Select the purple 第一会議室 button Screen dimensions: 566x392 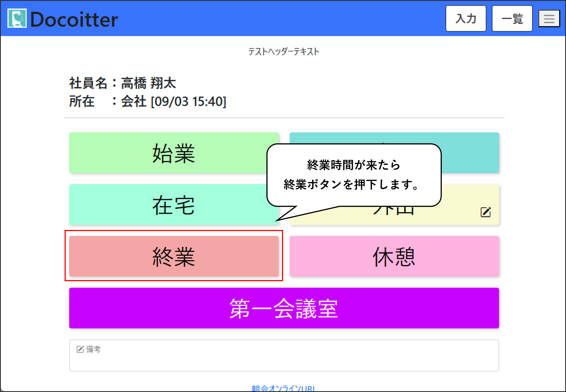click(284, 308)
